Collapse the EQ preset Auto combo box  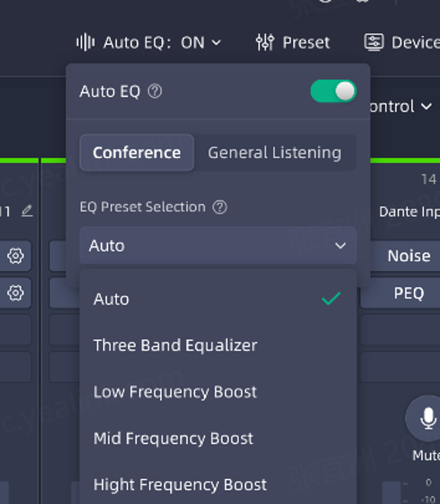[218, 246]
